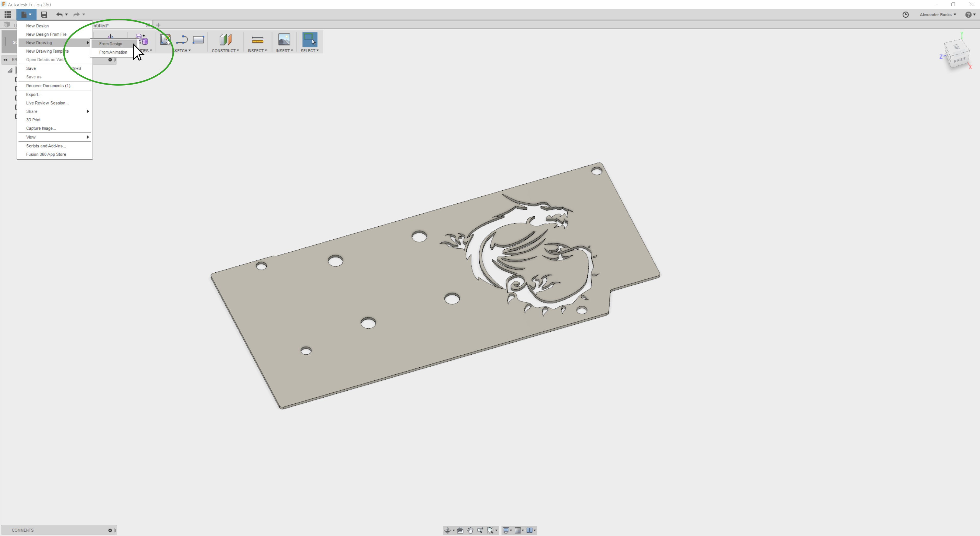Open the Orbit type dropdown arrow

tap(454, 530)
